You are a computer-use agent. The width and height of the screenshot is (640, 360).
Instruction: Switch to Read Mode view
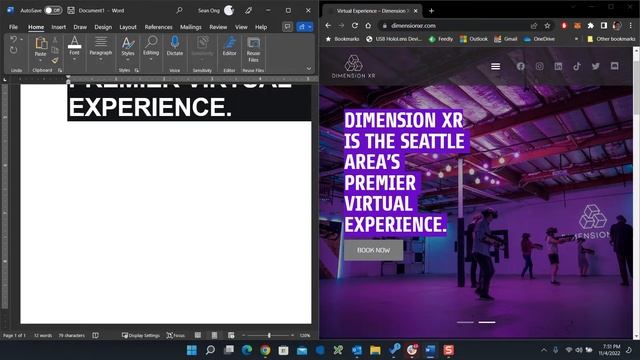198,336
